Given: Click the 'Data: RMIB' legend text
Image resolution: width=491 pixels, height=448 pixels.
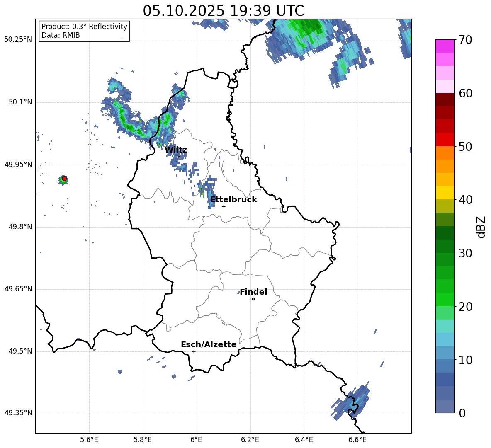Looking at the screenshot, I should click(61, 35).
